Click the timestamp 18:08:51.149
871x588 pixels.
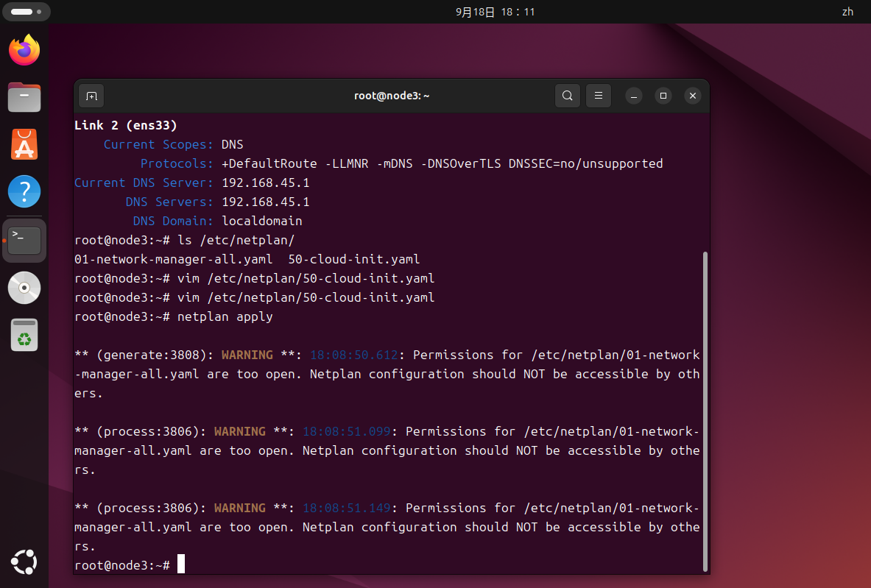(347, 509)
